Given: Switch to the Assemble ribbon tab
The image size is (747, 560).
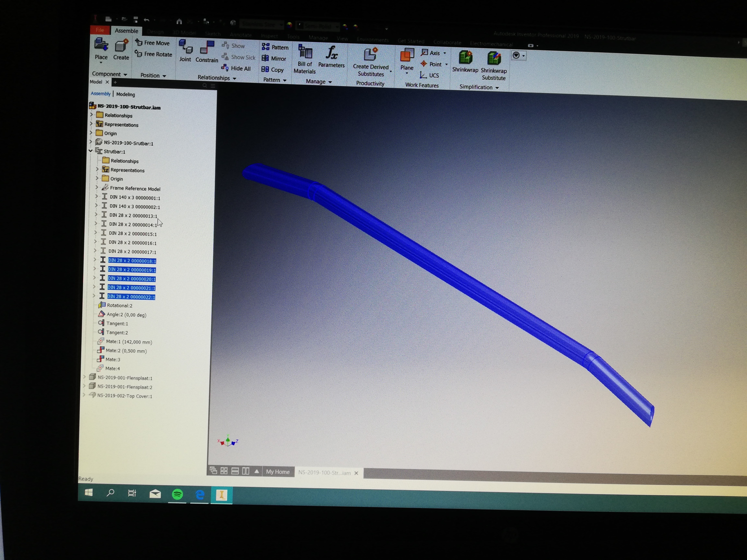Looking at the screenshot, I should tap(126, 31).
